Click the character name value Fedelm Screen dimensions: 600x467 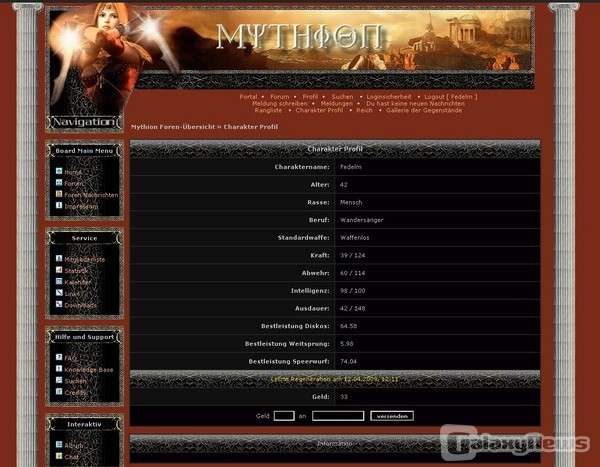tap(351, 167)
